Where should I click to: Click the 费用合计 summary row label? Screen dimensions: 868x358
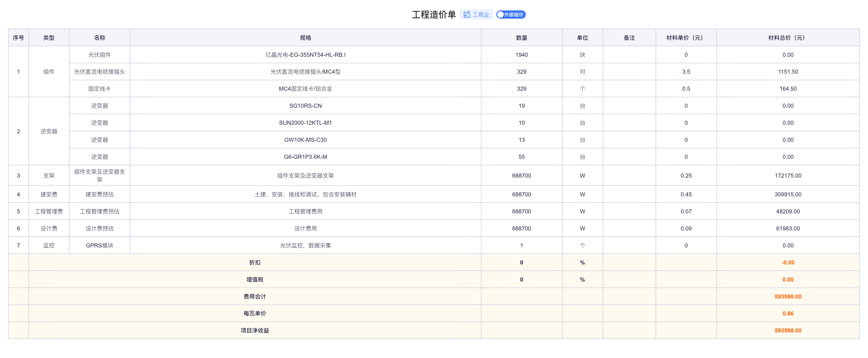coord(255,296)
